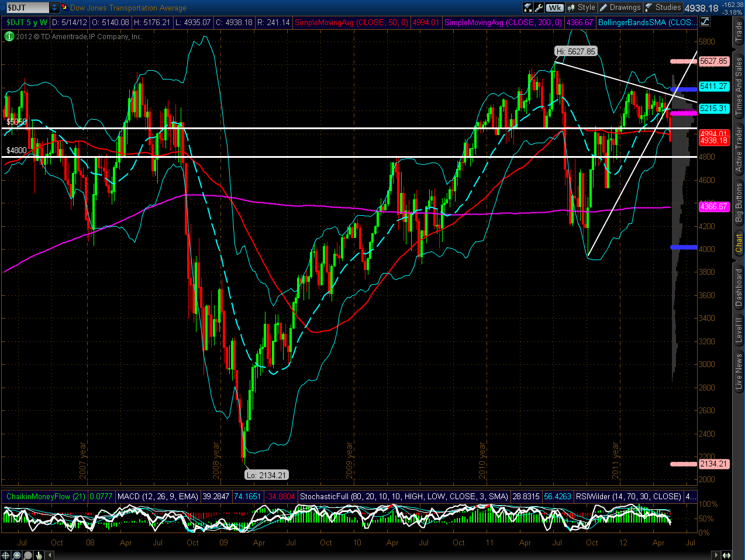Select the hand pointer tool icon
This screenshot has height=560, width=745.
tap(39, 555)
